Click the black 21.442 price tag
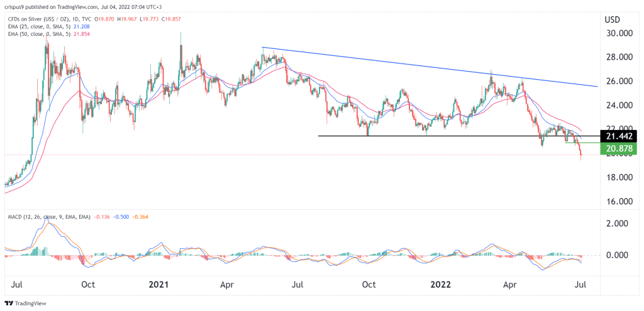The image size is (644, 311). pos(619,136)
